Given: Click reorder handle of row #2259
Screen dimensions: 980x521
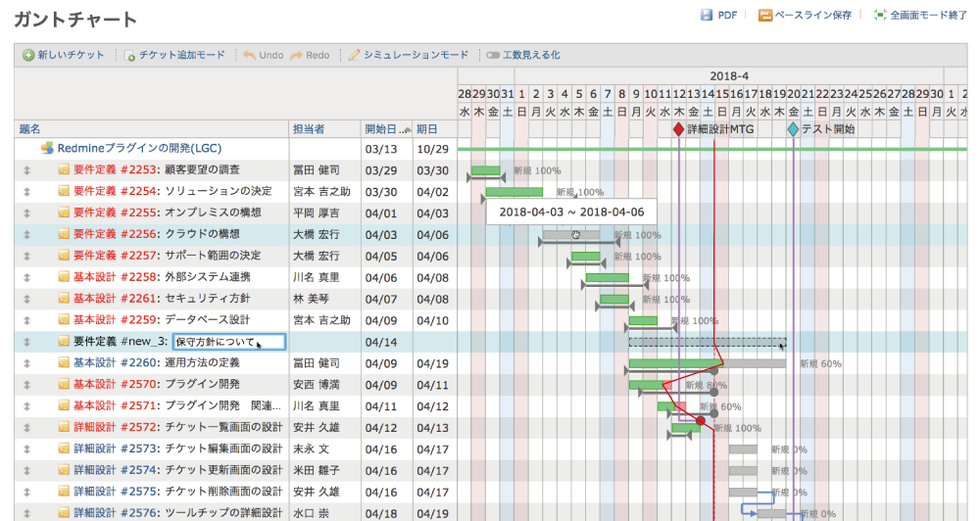Looking at the screenshot, I should [26, 320].
